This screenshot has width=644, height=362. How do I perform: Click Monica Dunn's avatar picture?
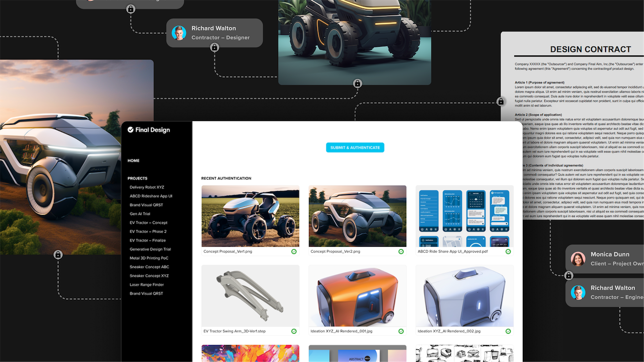coord(578,259)
